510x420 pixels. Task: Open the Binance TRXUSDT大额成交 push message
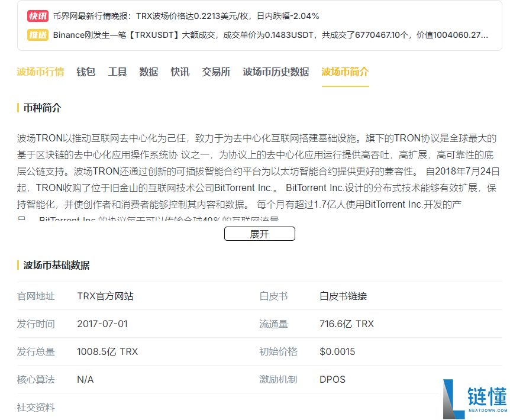270,35
